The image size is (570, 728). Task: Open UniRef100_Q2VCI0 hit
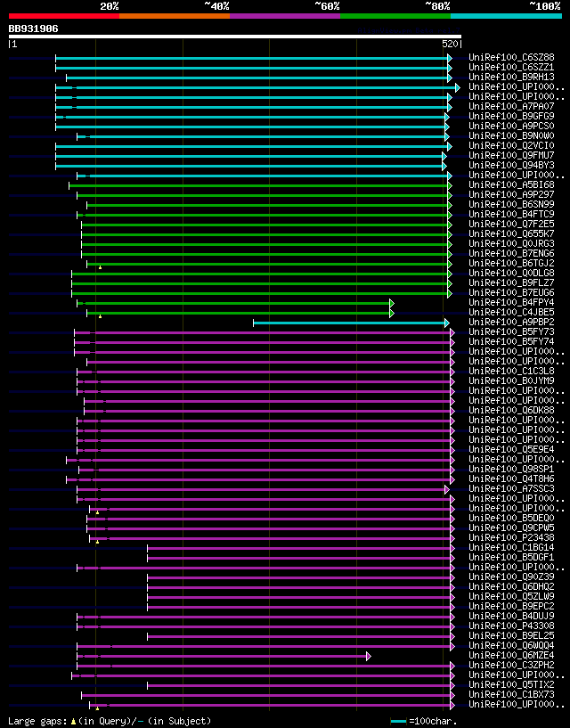coord(511,145)
